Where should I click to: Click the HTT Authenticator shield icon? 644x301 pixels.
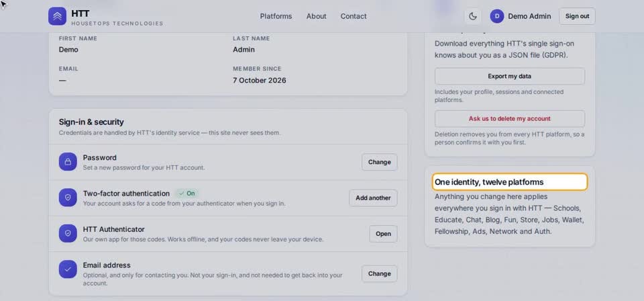point(68,233)
